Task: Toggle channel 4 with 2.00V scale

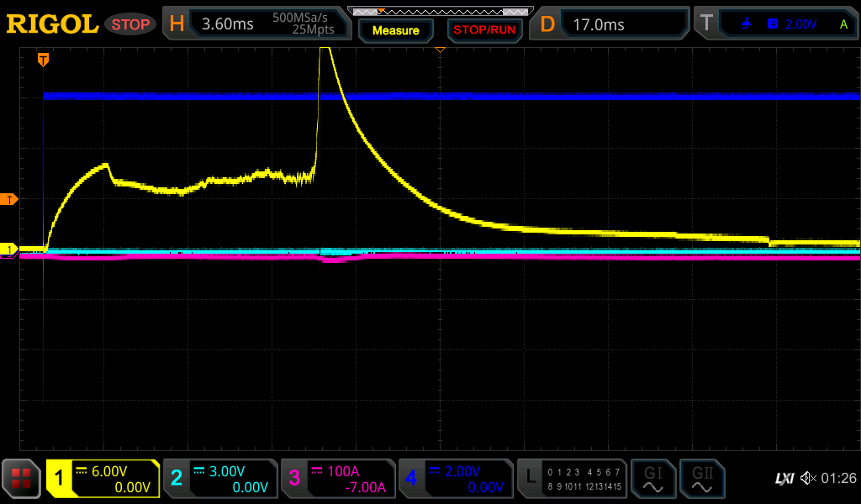Action: (x=456, y=479)
